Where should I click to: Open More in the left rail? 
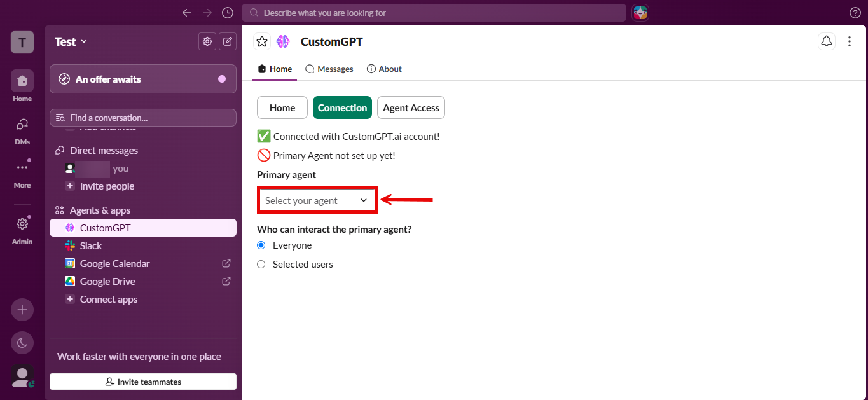[x=22, y=172]
